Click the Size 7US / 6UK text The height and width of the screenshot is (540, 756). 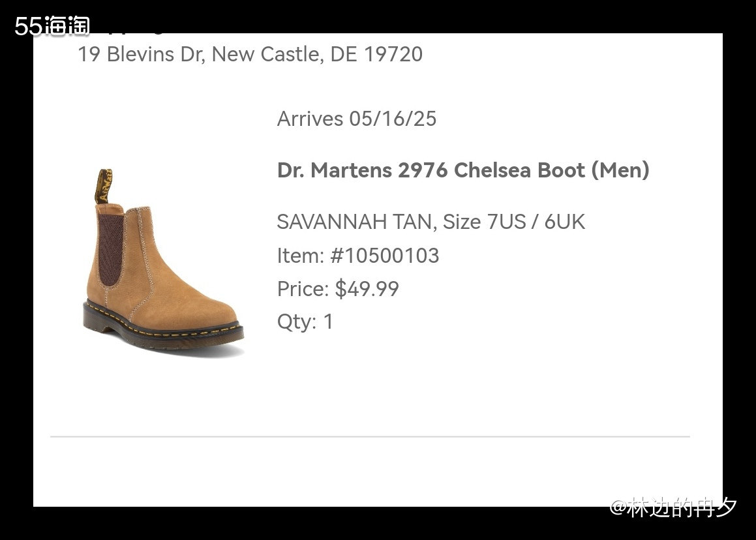514,222
